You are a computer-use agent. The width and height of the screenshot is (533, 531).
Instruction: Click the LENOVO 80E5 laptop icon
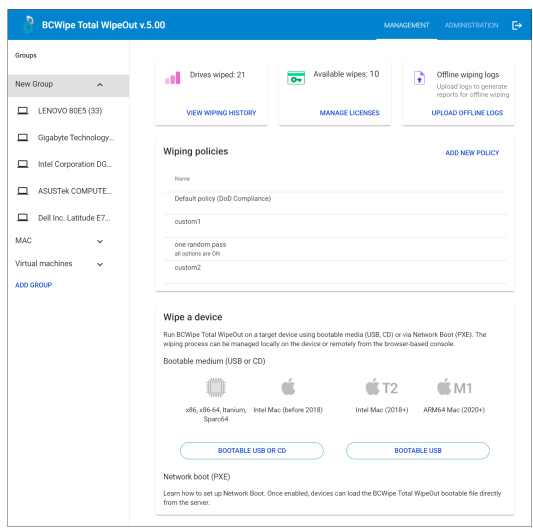pyautogui.click(x=23, y=110)
